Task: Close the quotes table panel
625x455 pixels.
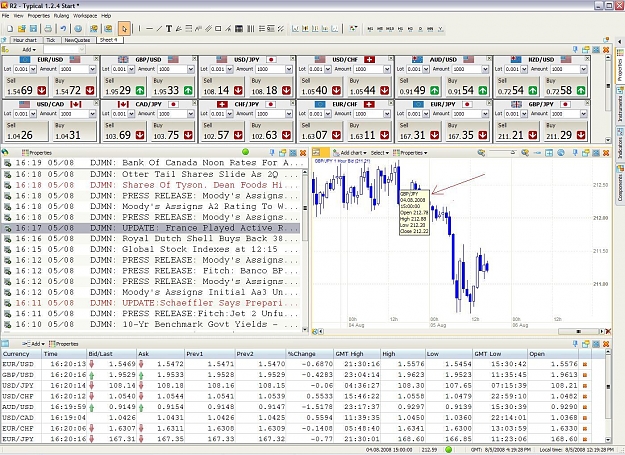Action: click(606, 344)
